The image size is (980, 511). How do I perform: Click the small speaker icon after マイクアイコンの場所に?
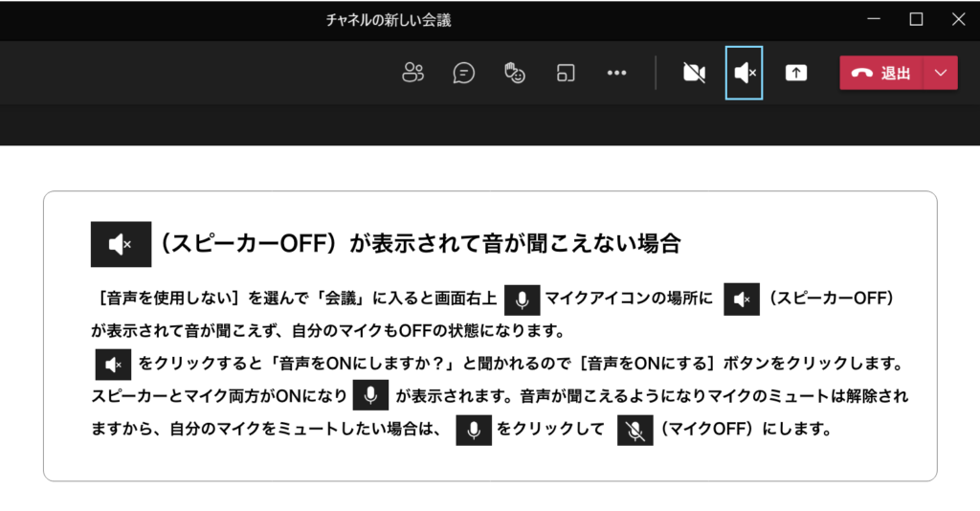point(742,300)
